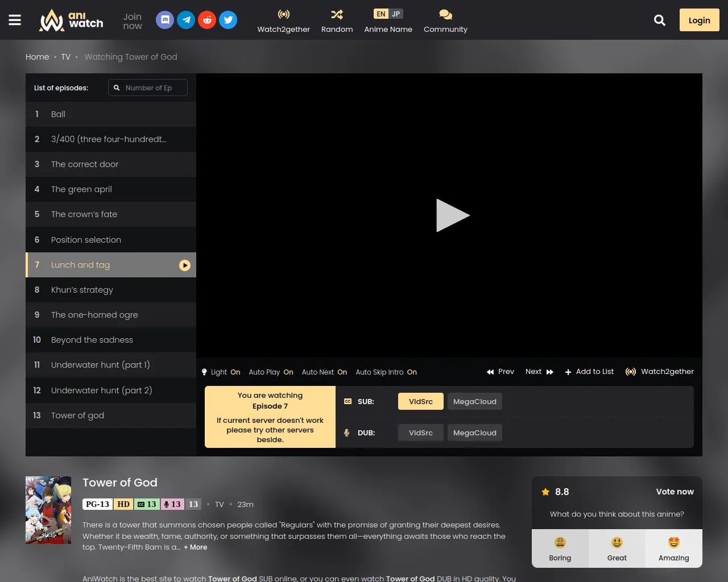Screen dimensions: 728x582
Task: Rate the anime as Amazing
Action: (673, 548)
